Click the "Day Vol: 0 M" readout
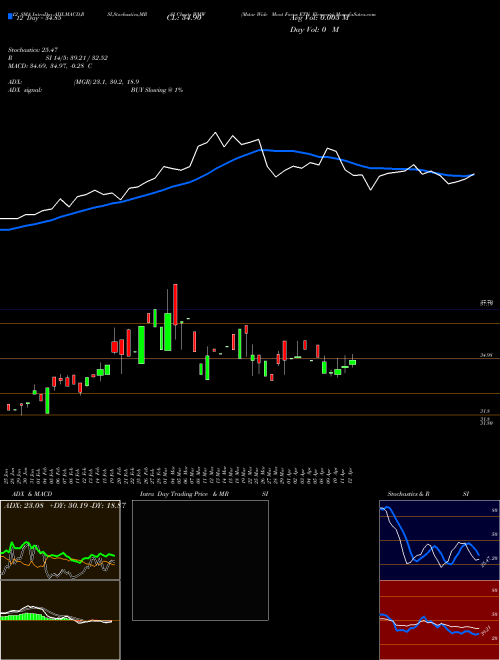500x660 pixels. tap(314, 30)
